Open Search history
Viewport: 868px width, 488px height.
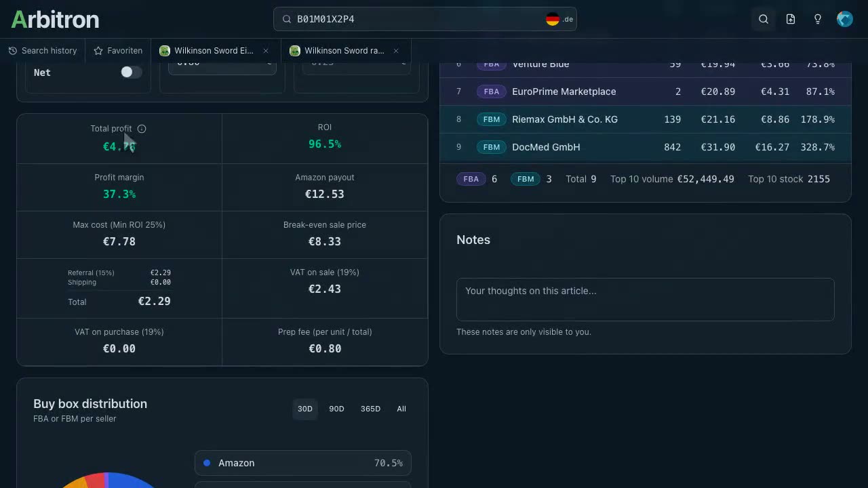(x=43, y=51)
